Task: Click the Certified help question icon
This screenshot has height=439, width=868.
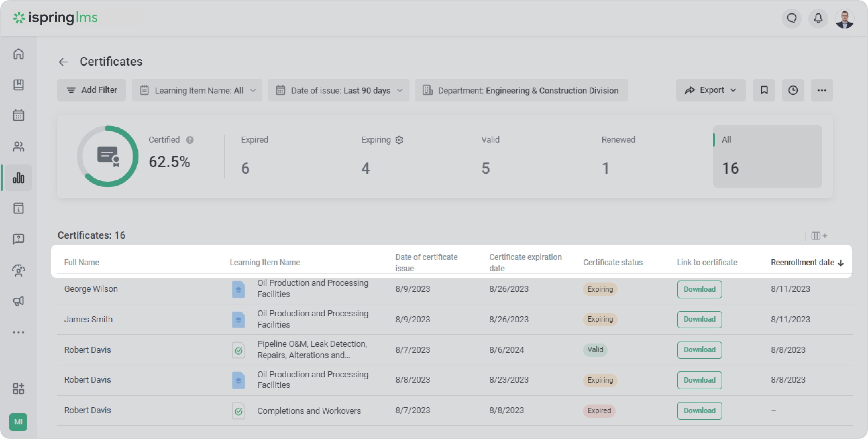Action: 190,140
